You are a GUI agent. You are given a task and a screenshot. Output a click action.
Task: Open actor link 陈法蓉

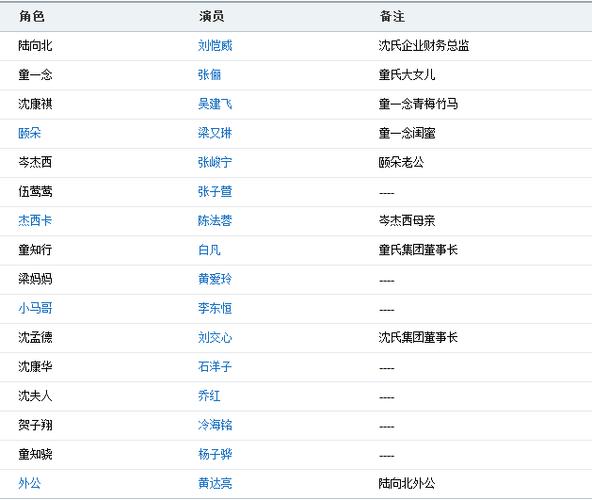(x=215, y=221)
